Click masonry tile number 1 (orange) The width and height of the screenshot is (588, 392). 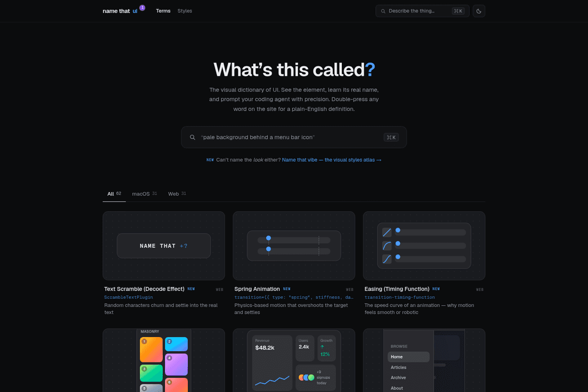click(x=151, y=349)
